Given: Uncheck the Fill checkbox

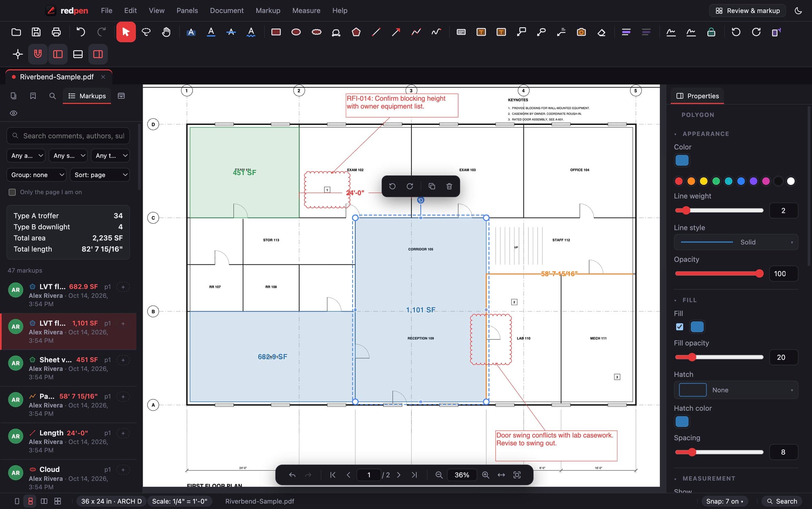Looking at the screenshot, I should pyautogui.click(x=679, y=327).
